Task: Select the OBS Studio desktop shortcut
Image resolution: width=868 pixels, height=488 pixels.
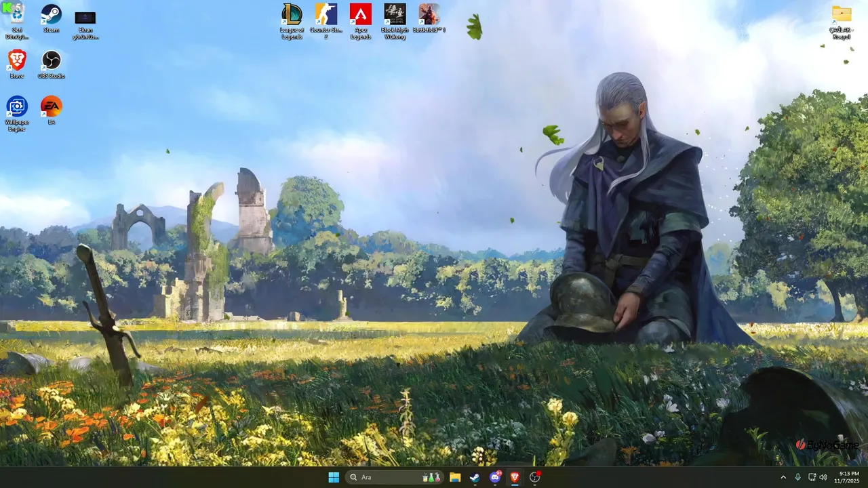Action: click(52, 64)
